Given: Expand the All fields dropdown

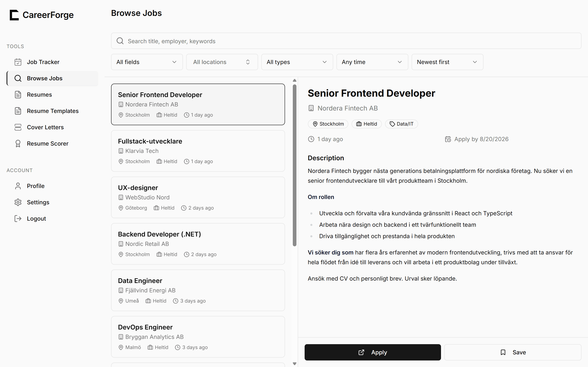Looking at the screenshot, I should click(x=147, y=62).
